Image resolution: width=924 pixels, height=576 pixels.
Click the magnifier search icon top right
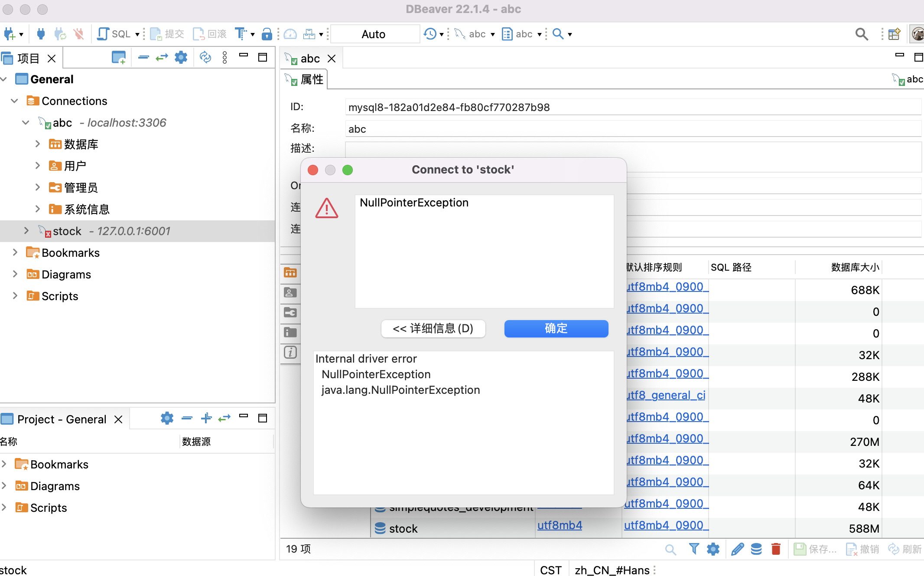click(861, 34)
